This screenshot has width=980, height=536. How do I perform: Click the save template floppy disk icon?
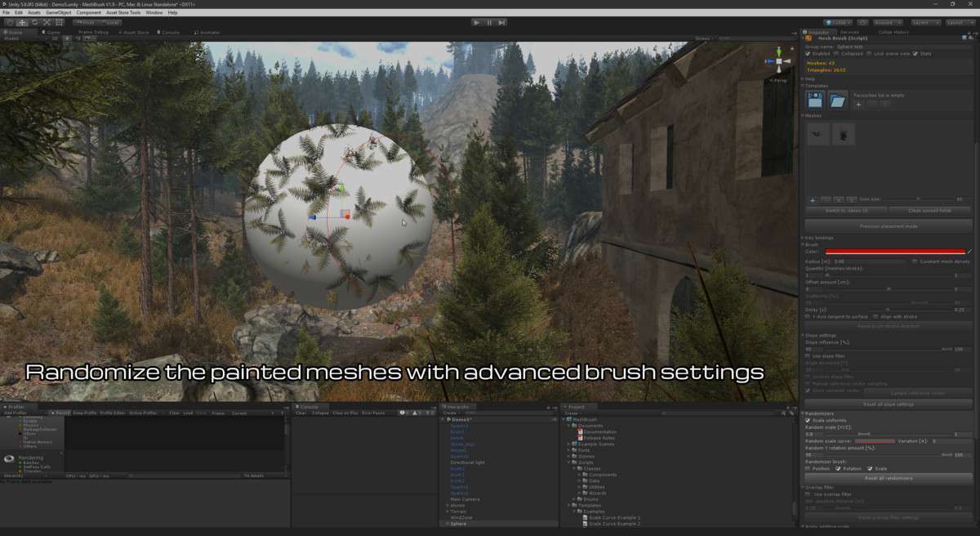pyautogui.click(x=815, y=100)
